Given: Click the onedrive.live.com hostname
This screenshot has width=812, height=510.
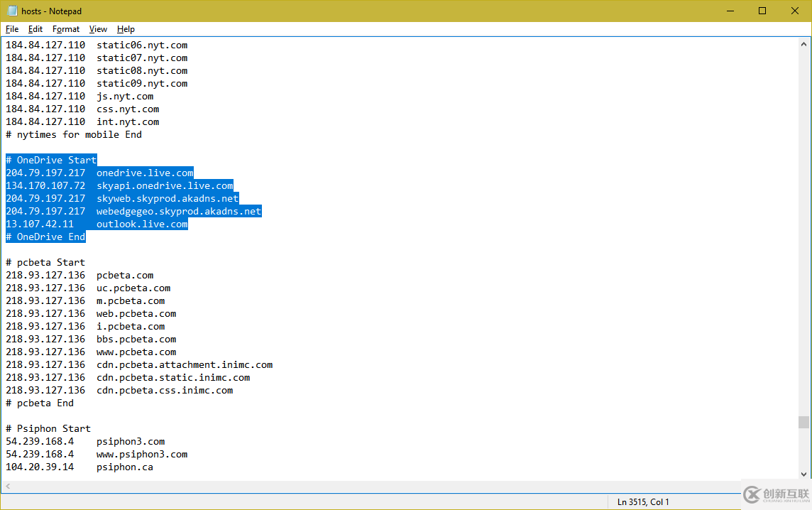Looking at the screenshot, I should coord(145,173).
